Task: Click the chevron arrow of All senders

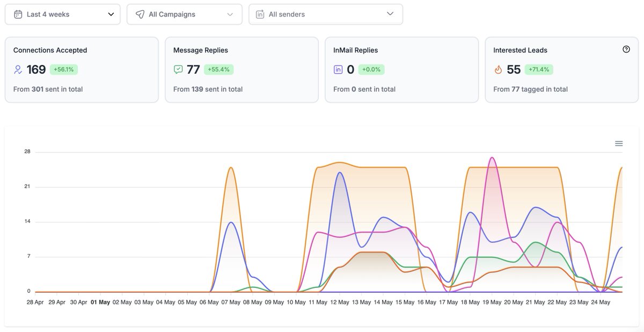Action: (x=390, y=14)
